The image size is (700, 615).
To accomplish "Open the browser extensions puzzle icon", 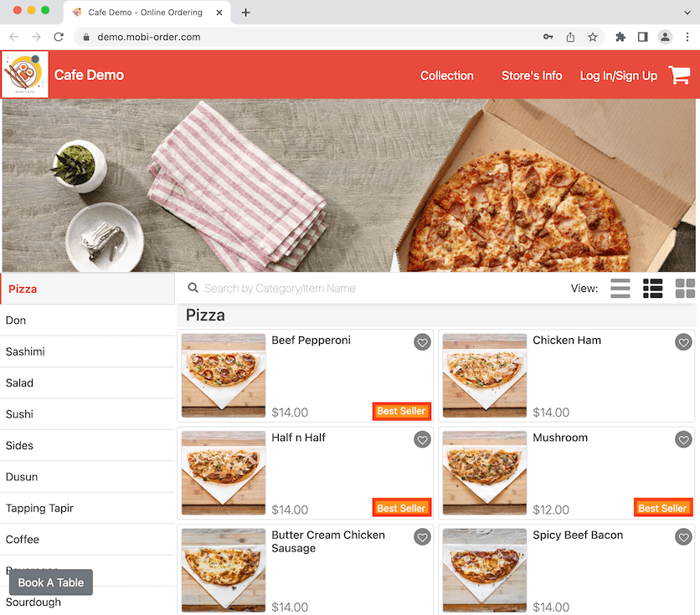I will (x=620, y=37).
